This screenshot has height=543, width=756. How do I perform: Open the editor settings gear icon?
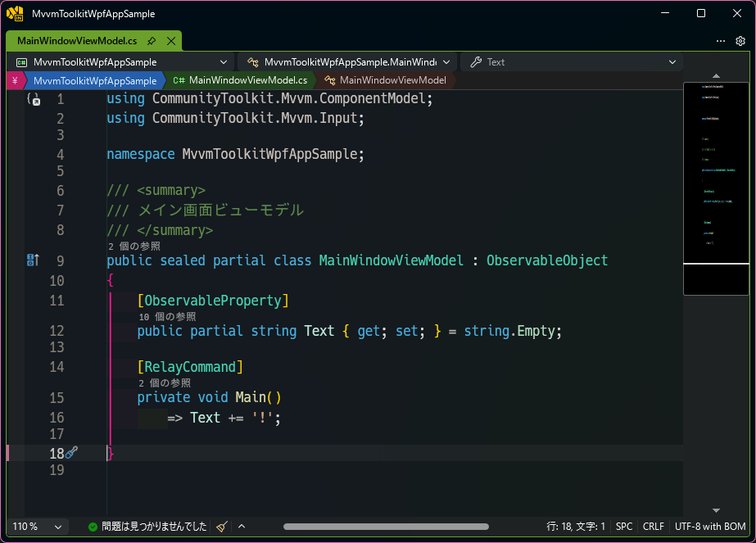pos(740,41)
